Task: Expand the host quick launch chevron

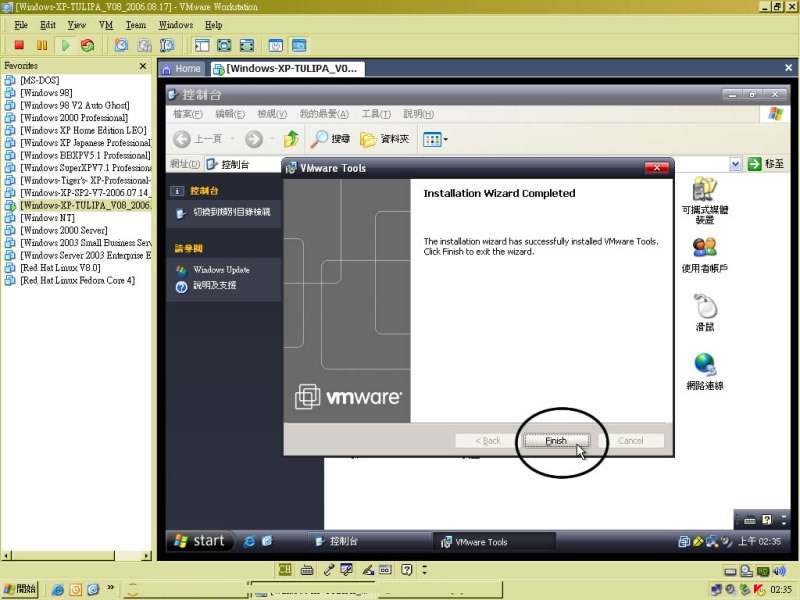Action: (x=110, y=587)
